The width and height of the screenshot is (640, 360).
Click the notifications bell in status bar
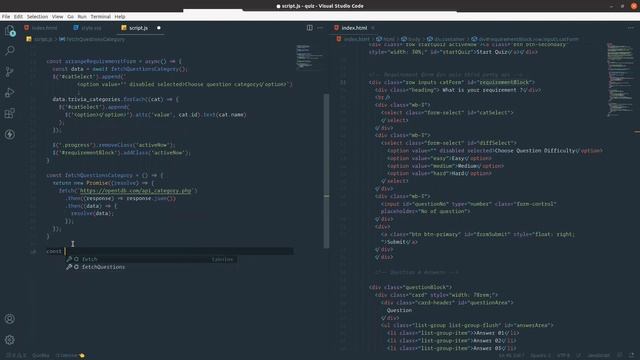click(632, 356)
